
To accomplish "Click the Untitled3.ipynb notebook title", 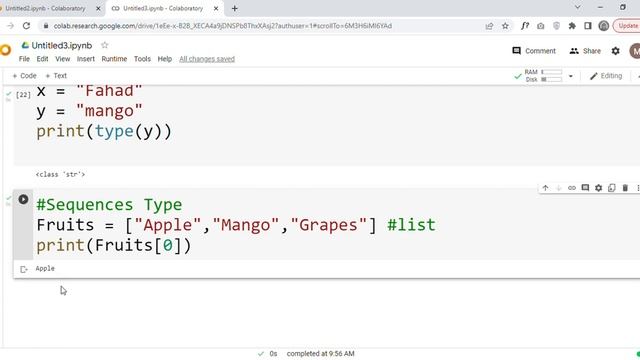I will pyautogui.click(x=62, y=45).
